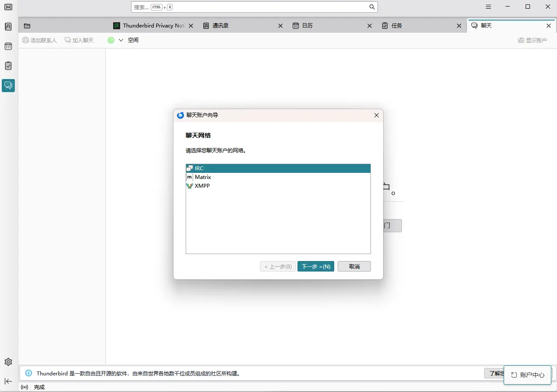The width and height of the screenshot is (557, 392).
Task: Click 加入聊天 toolbar button
Action: pos(79,40)
